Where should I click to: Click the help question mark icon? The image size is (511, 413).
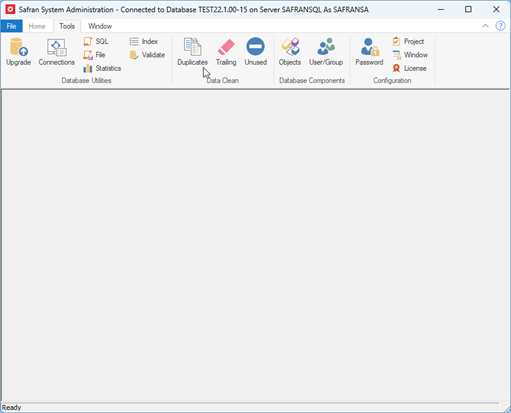(500, 26)
